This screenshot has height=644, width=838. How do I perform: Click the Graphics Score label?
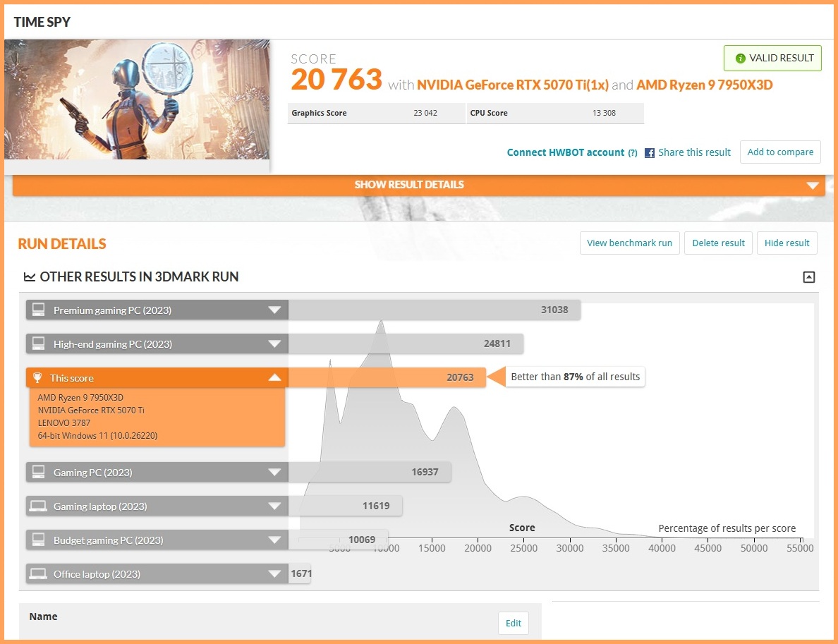(319, 114)
